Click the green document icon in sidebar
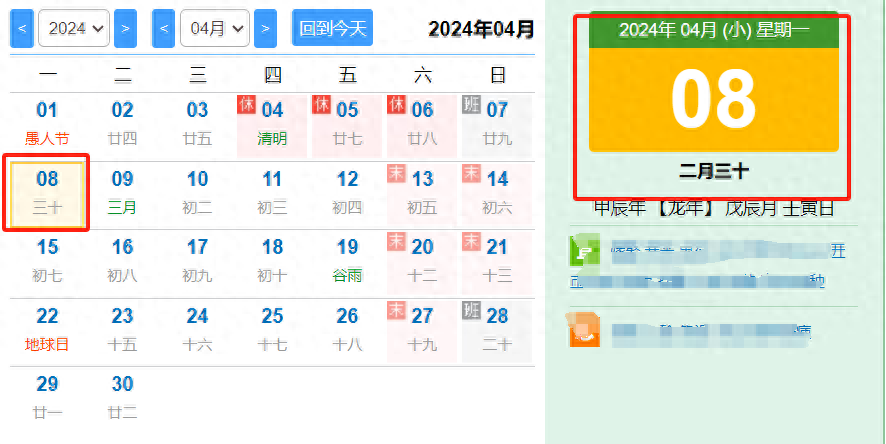 point(584,250)
